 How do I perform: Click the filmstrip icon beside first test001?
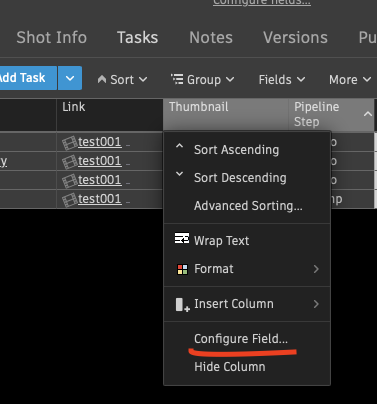(69, 143)
